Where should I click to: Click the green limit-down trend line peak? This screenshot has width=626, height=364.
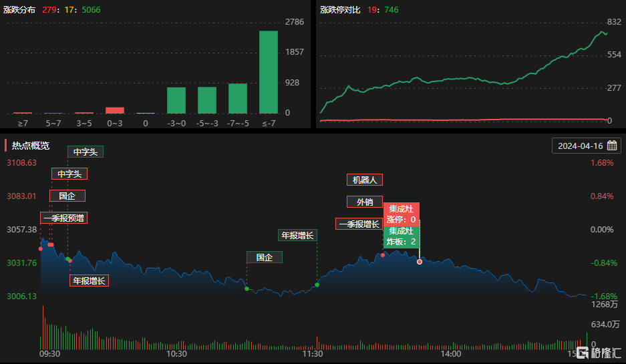tap(601, 31)
